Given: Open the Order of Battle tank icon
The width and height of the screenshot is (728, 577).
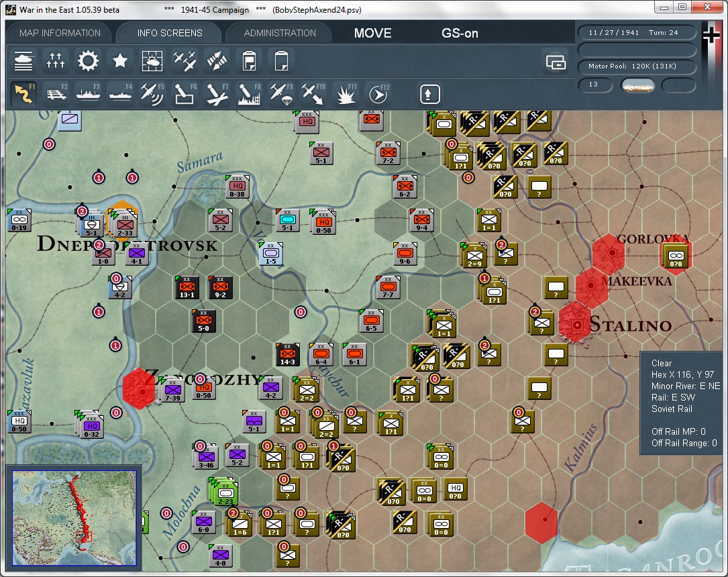Looking at the screenshot, I should coord(23,61).
